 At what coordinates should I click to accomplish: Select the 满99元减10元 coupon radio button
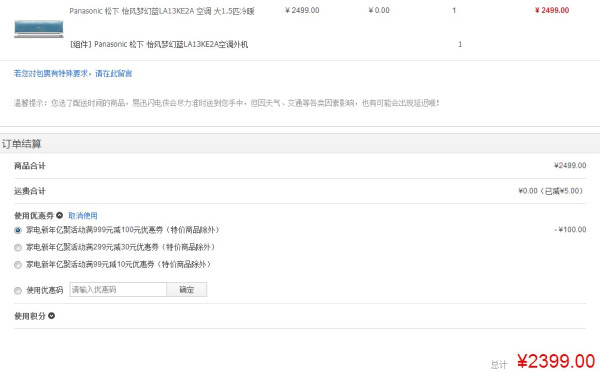click(18, 265)
